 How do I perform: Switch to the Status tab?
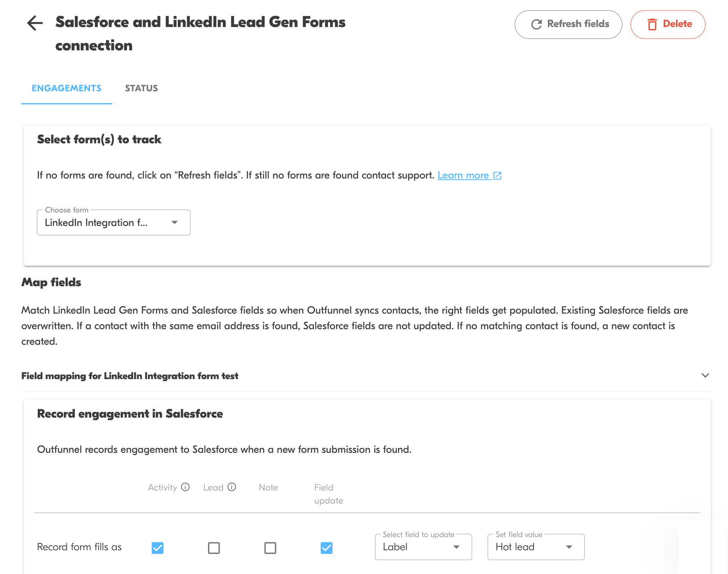pyautogui.click(x=141, y=88)
